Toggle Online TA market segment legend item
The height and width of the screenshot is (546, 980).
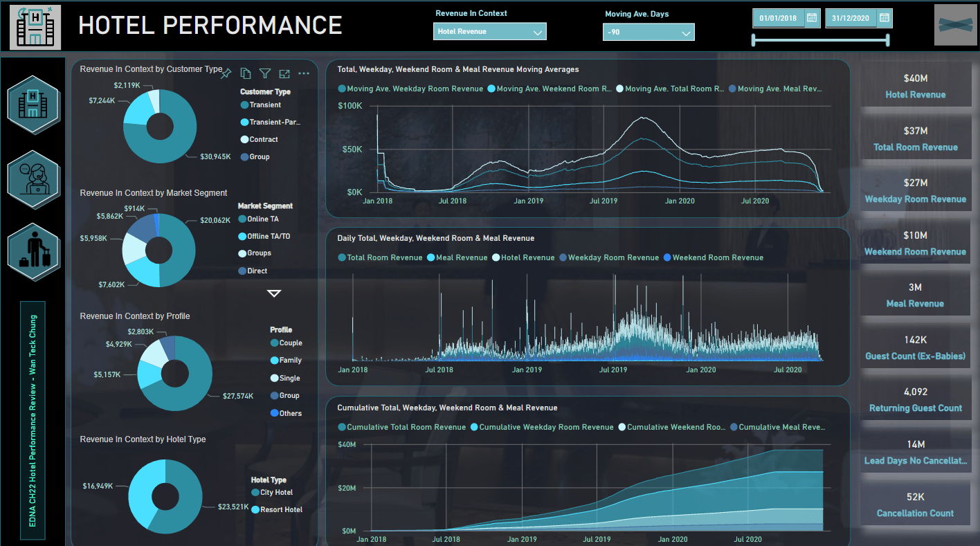(263, 219)
